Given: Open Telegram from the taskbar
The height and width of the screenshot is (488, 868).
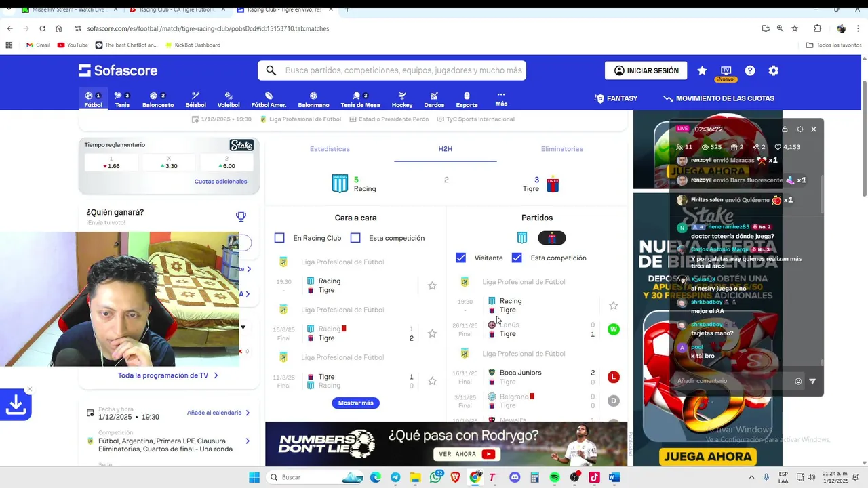Looking at the screenshot, I should click(395, 477).
